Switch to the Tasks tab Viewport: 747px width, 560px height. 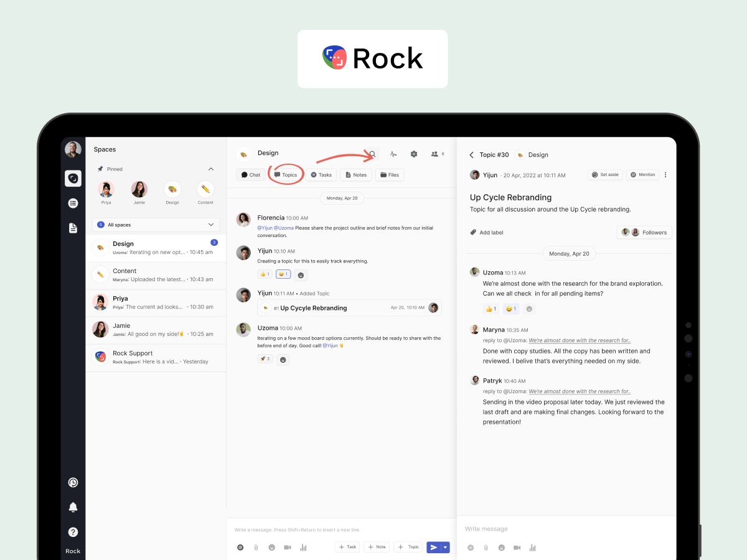coord(321,175)
